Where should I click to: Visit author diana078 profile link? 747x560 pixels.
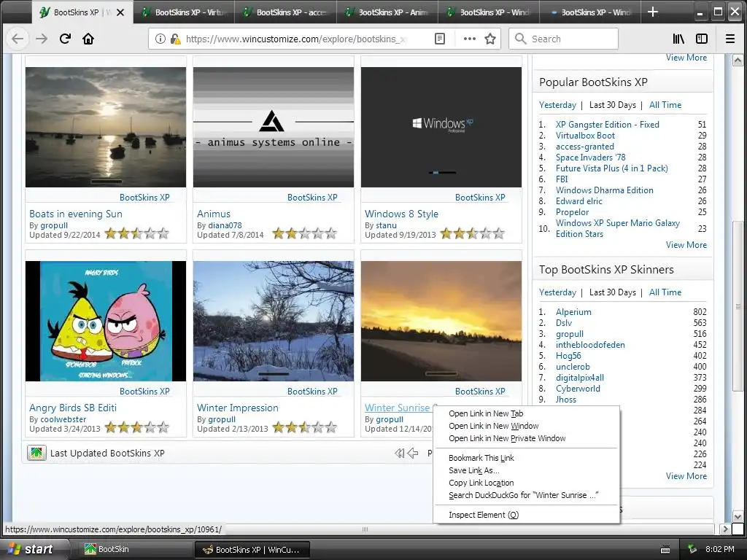(225, 225)
